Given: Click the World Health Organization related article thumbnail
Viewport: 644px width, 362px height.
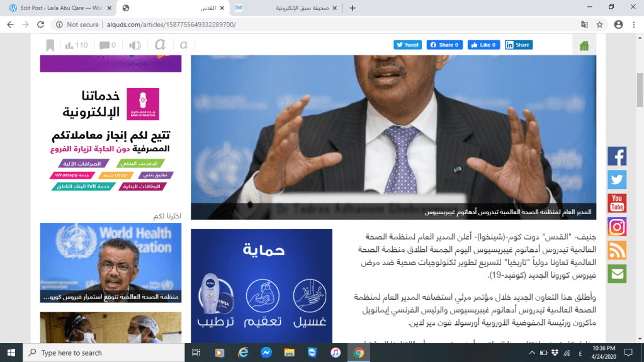Looking at the screenshot, I should coord(111,263).
